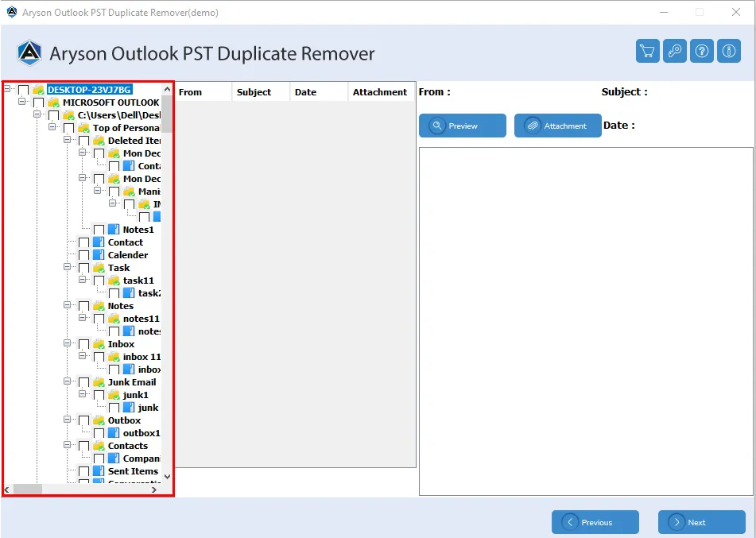Click the Contact blue item icon
756x538 pixels.
tap(99, 242)
